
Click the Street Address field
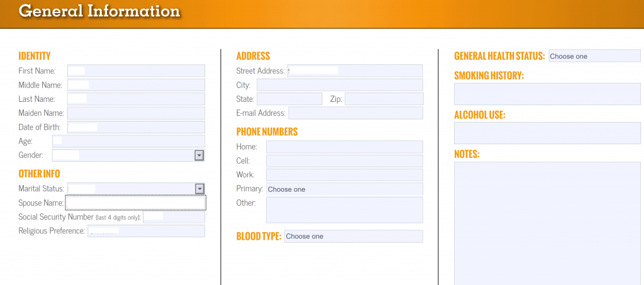[x=355, y=70]
